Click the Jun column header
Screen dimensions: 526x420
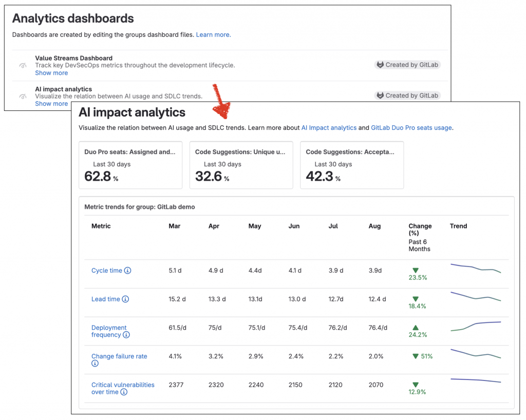(294, 226)
